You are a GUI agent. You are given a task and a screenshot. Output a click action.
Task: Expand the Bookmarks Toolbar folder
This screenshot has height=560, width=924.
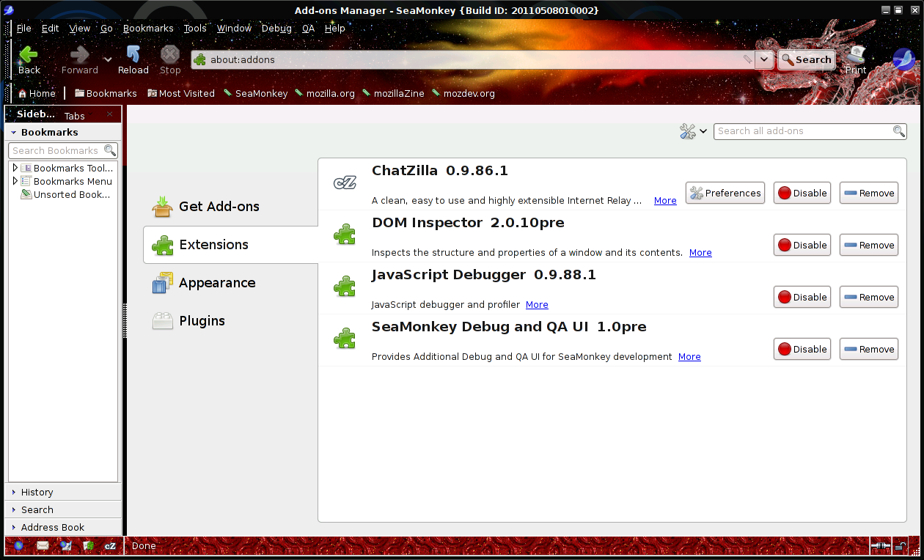(15, 169)
